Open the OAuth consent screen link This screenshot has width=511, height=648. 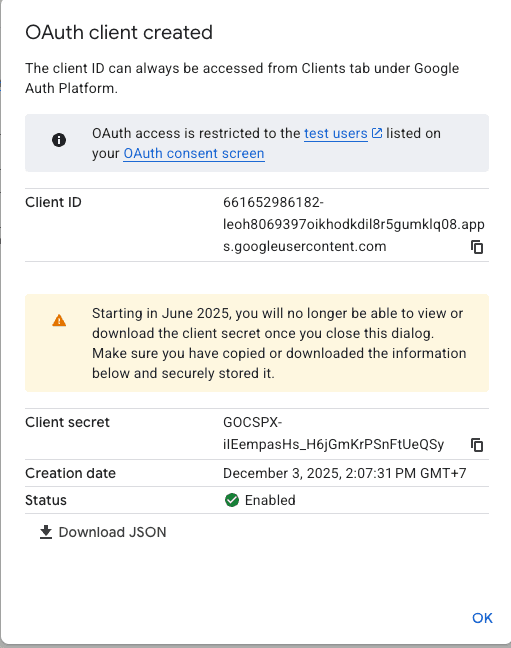194,153
